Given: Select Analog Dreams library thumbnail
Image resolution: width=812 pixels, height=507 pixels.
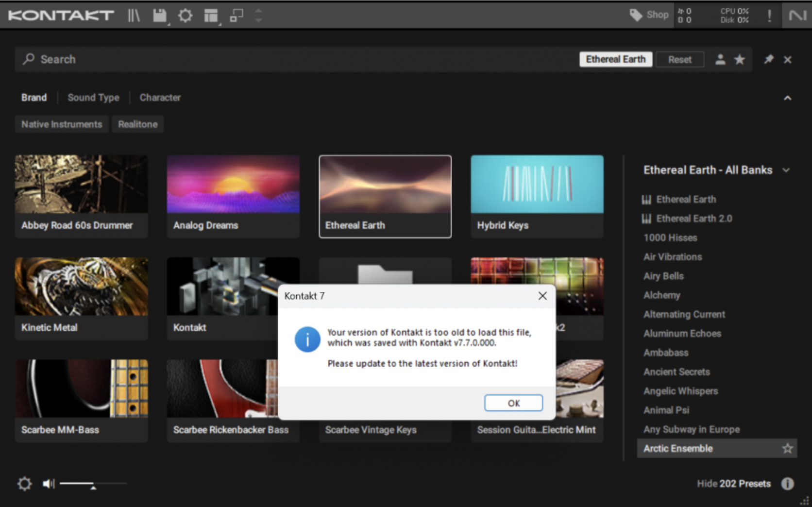Looking at the screenshot, I should point(233,196).
